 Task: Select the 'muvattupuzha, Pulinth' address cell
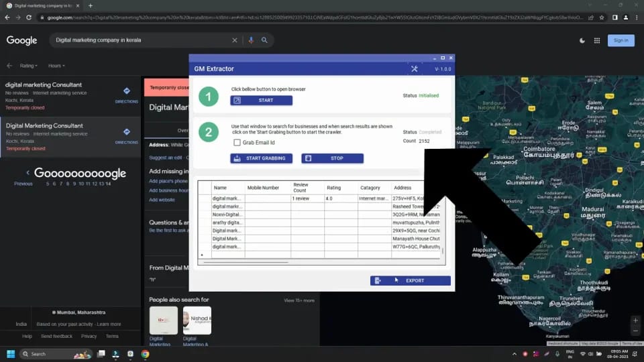(416, 223)
